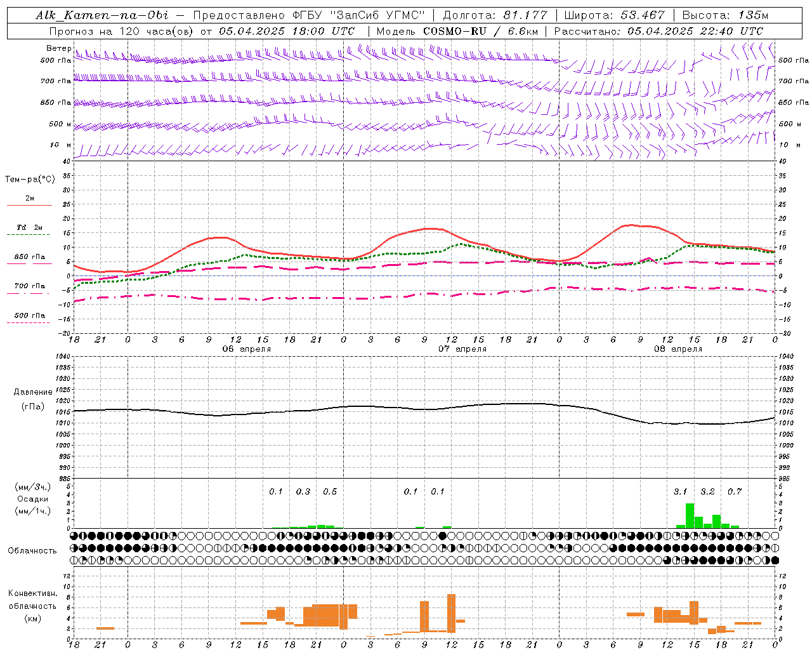Click the 'Тем-ра(°C)' temperature panel label
The height and width of the screenshot is (650, 812).
30,180
